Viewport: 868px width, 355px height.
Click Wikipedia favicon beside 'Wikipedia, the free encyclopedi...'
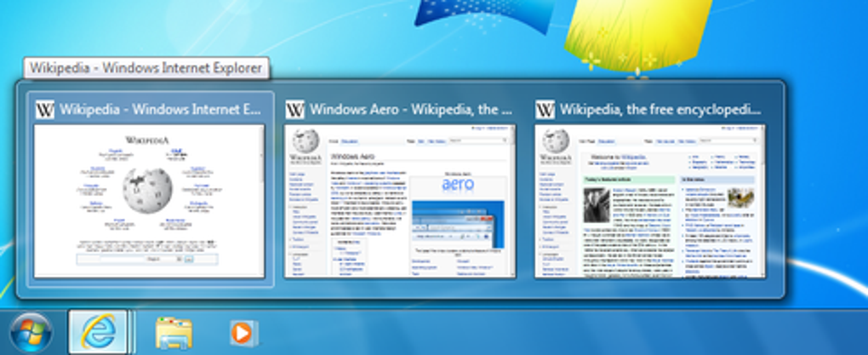(x=545, y=109)
